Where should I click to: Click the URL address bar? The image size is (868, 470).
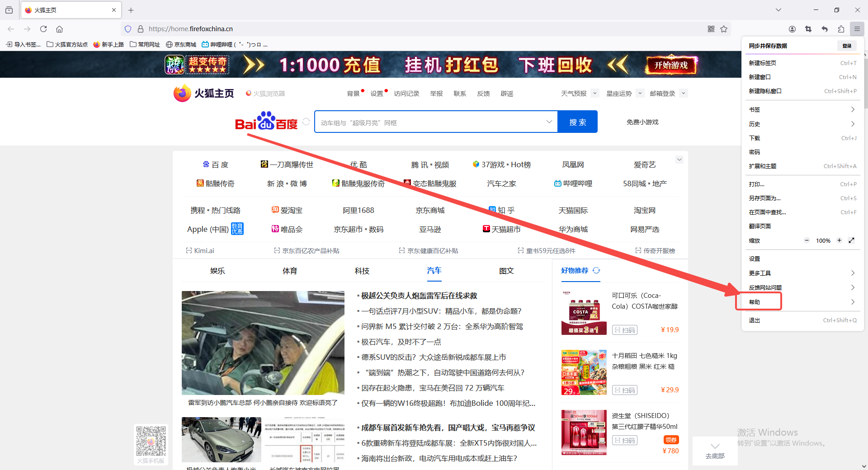[425, 29]
